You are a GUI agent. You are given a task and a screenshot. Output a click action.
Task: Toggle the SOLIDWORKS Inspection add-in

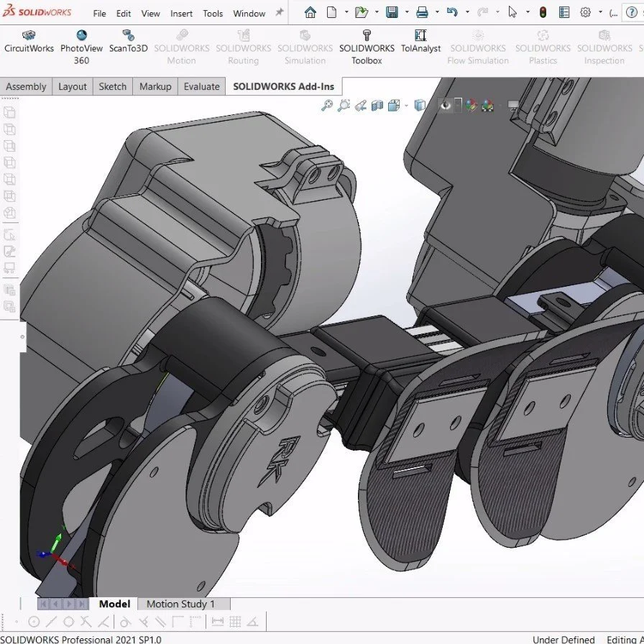point(604,47)
